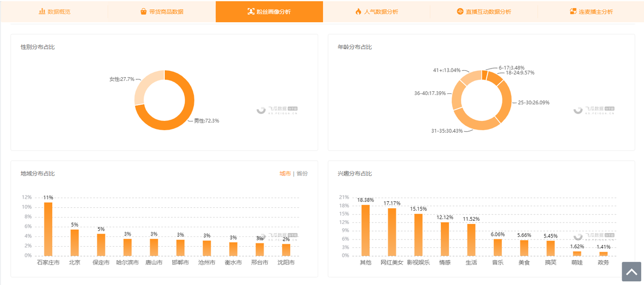Click the 男性 segment of gender donut
Viewport: 644px width, 285px height.
point(184,119)
